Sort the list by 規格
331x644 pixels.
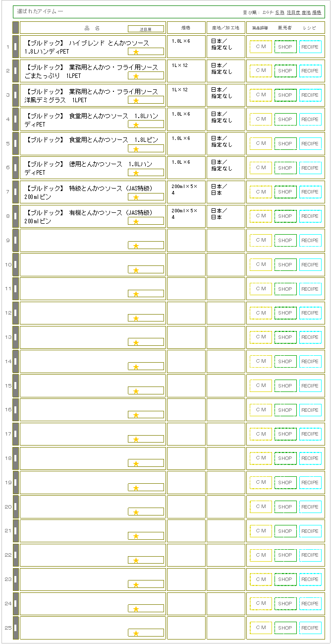[317, 12]
